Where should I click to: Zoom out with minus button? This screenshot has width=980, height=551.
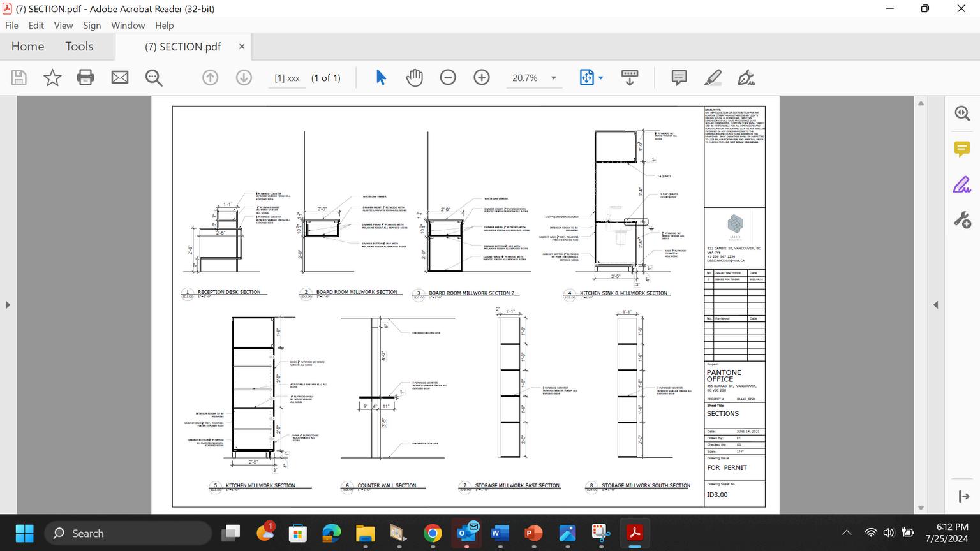448,78
